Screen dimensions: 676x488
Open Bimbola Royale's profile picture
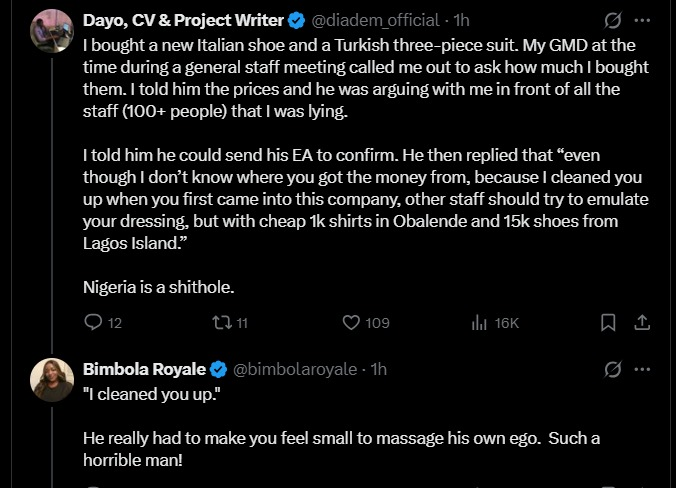pos(52,380)
